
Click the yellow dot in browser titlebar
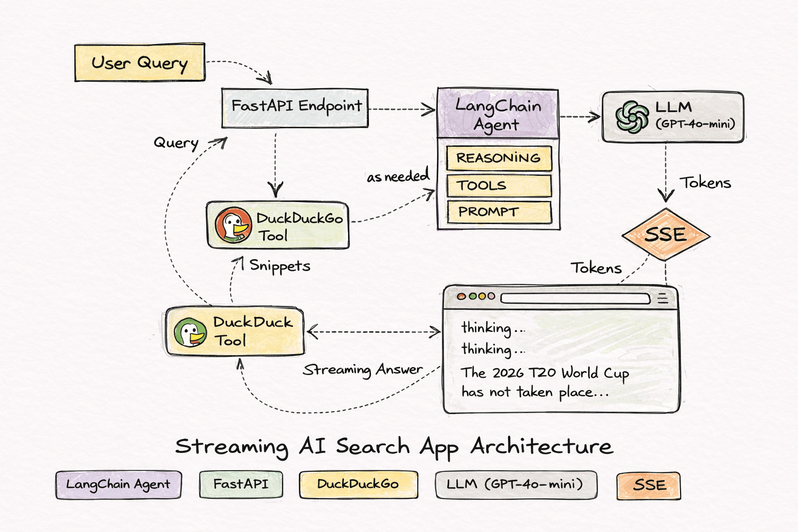click(x=482, y=296)
